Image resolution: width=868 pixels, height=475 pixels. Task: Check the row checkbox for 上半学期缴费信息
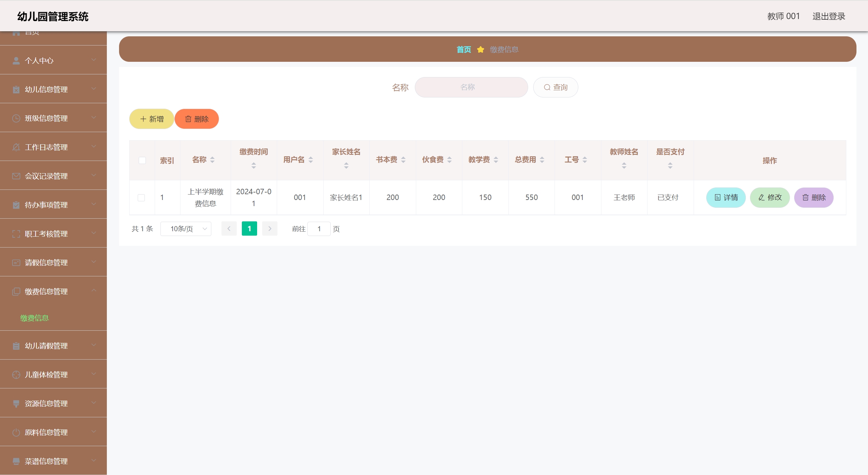click(141, 198)
